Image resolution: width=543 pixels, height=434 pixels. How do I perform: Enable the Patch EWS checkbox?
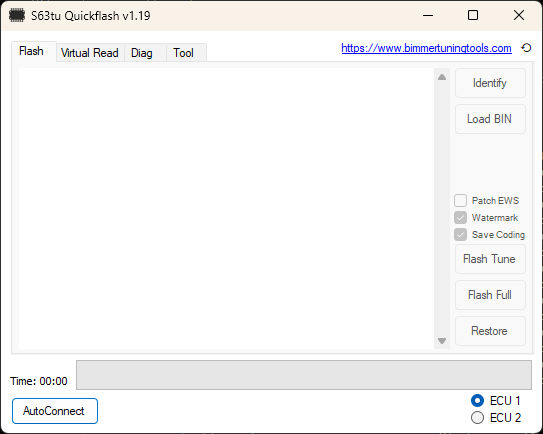tap(460, 201)
